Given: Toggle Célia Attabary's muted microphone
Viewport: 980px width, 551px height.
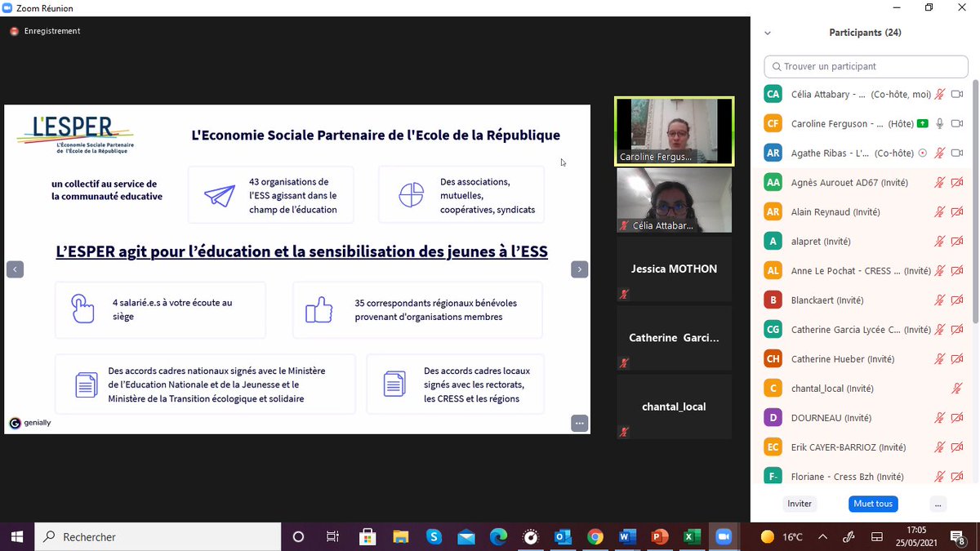Looking at the screenshot, I should coord(940,94).
